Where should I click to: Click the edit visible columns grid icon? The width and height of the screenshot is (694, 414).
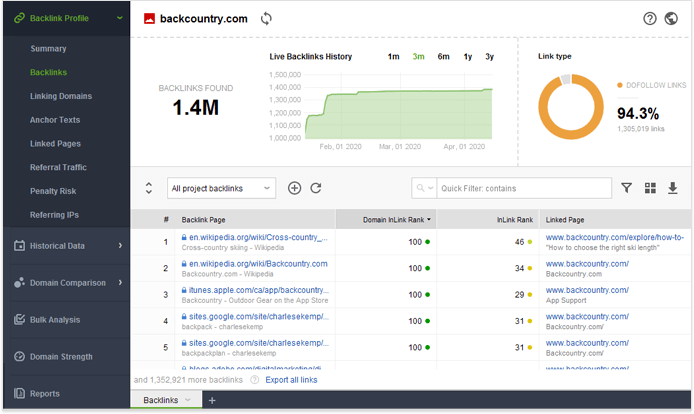650,188
